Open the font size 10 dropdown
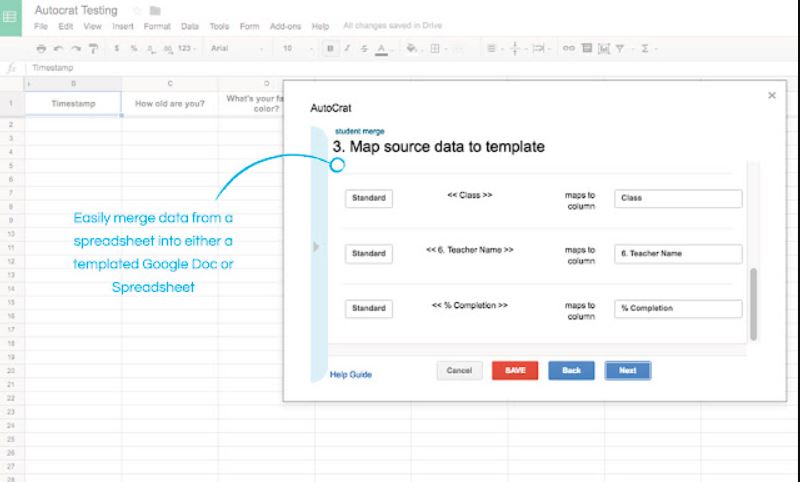The width and height of the screenshot is (800, 482). 298,48
